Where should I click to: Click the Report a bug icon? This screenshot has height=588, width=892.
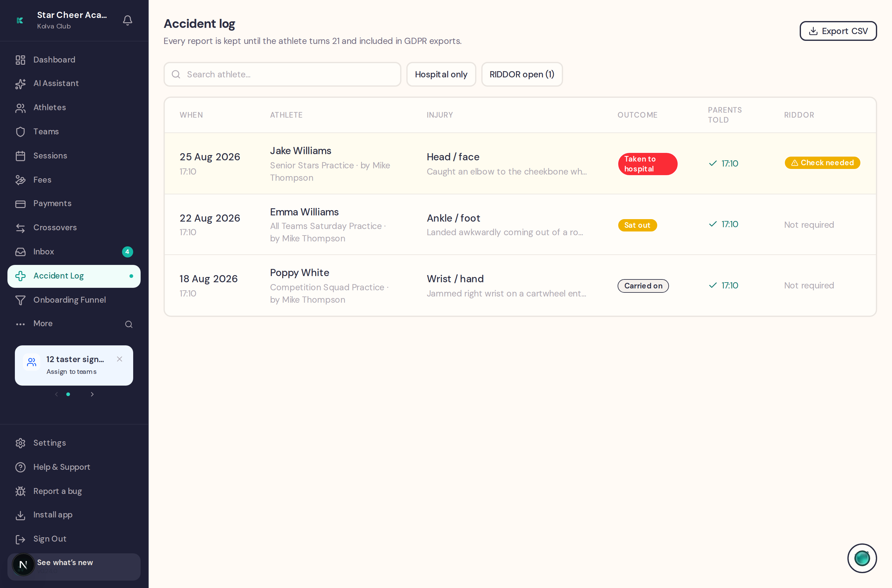tap(20, 491)
